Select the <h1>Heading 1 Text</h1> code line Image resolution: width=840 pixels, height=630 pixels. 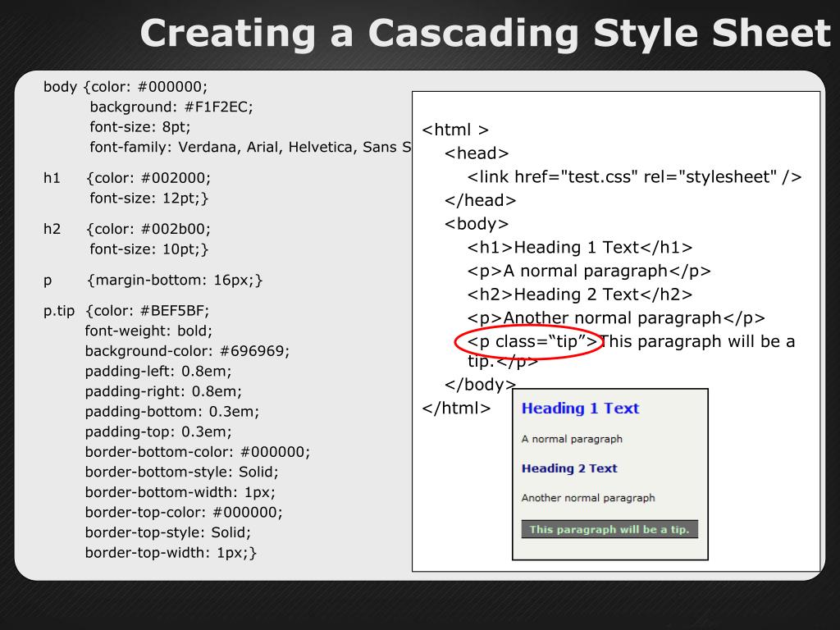580,248
